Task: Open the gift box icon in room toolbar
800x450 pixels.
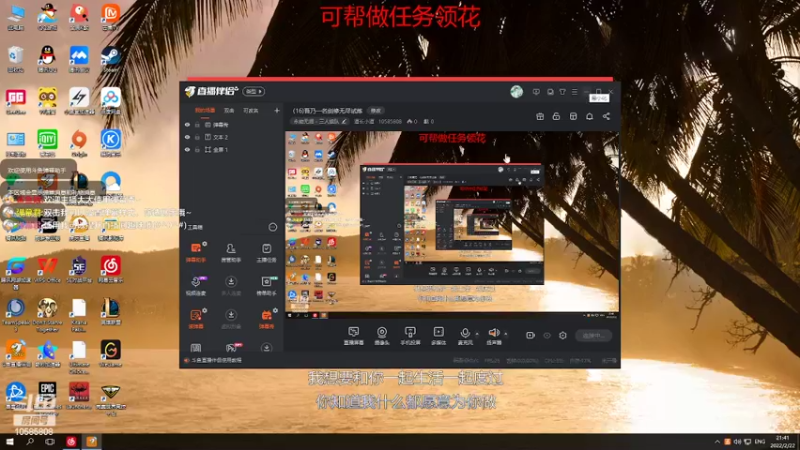Action: coord(540,116)
